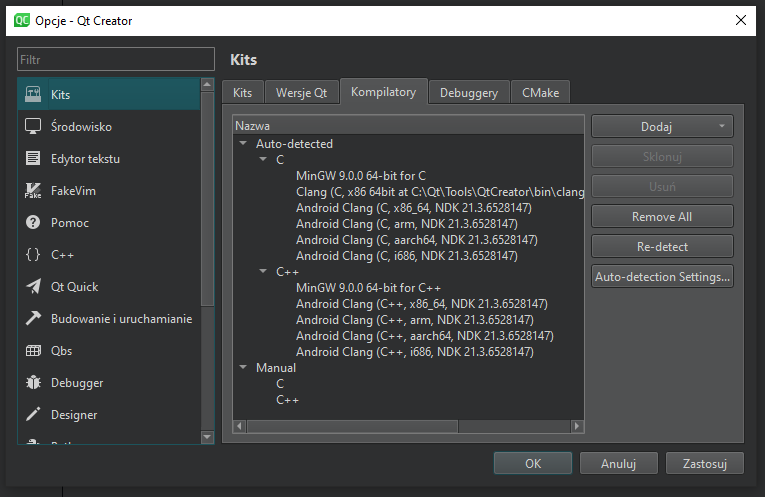The image size is (765, 497).
Task: Open Auto-detection Settings
Action: click(662, 277)
